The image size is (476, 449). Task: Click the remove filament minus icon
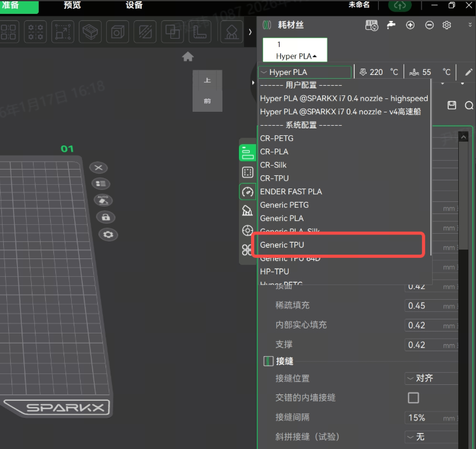coord(429,25)
